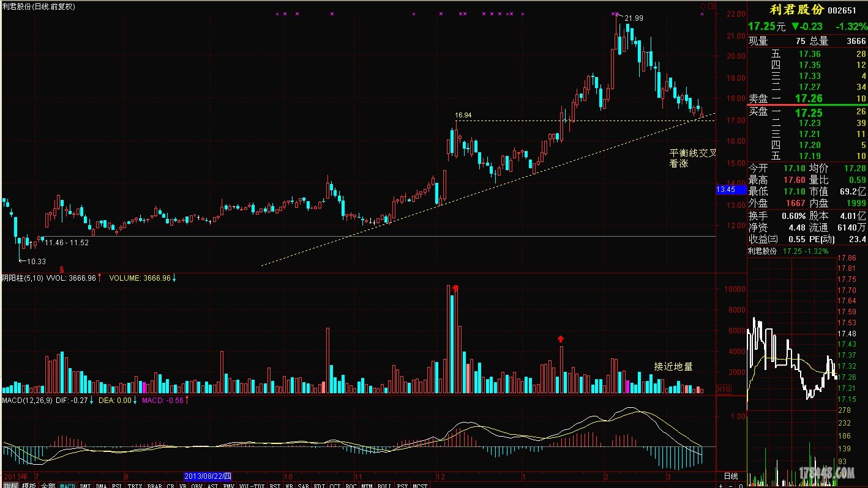The image size is (868, 488).
Task: Choose the SAR indicator tab
Action: point(303,486)
